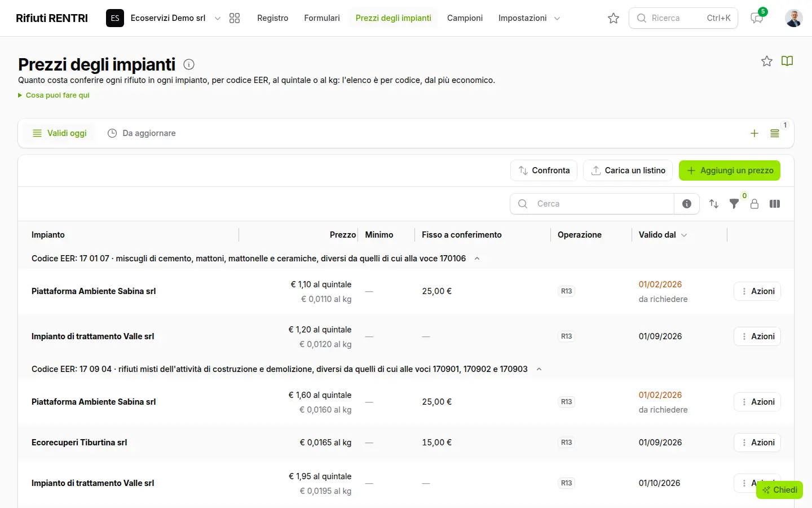The image size is (812, 508).
Task: Add a new view with plus icon
Action: [x=754, y=133]
